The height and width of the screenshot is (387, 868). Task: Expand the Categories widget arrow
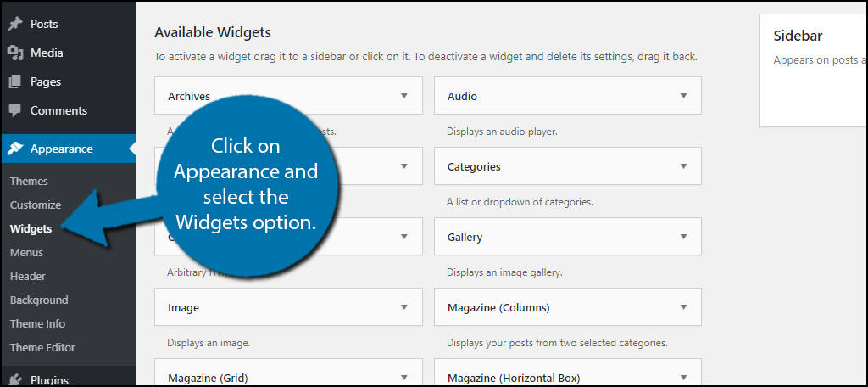click(684, 166)
